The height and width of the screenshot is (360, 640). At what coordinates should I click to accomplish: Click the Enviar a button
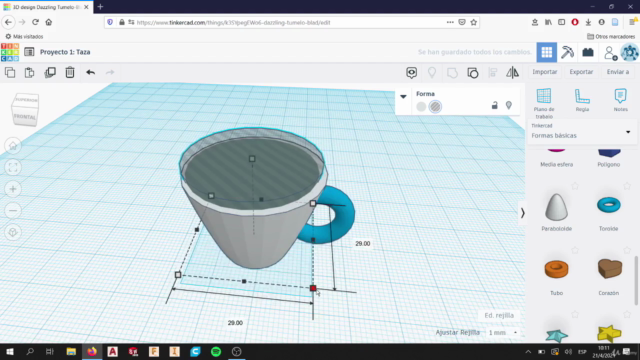(618, 72)
